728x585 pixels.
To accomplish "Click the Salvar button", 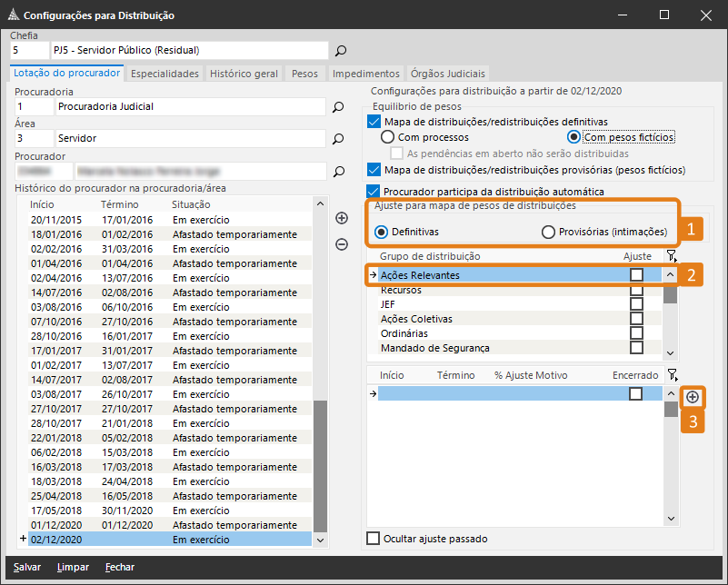I will tap(26, 567).
